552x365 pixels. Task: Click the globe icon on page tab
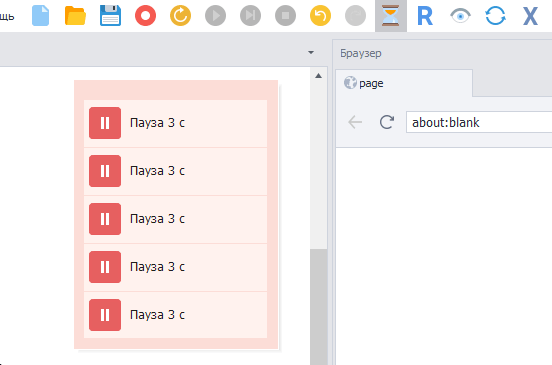[x=350, y=83]
